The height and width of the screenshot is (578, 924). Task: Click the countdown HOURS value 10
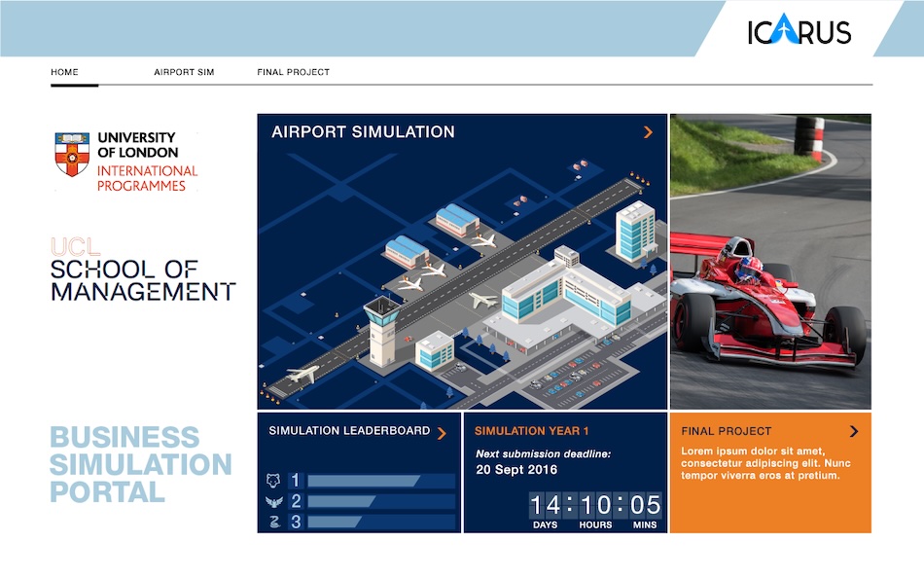pos(595,505)
